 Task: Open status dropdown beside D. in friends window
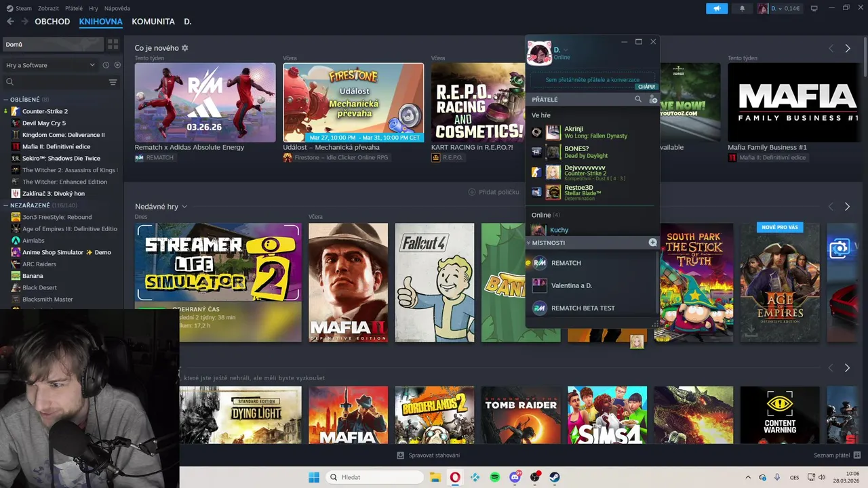pos(566,49)
